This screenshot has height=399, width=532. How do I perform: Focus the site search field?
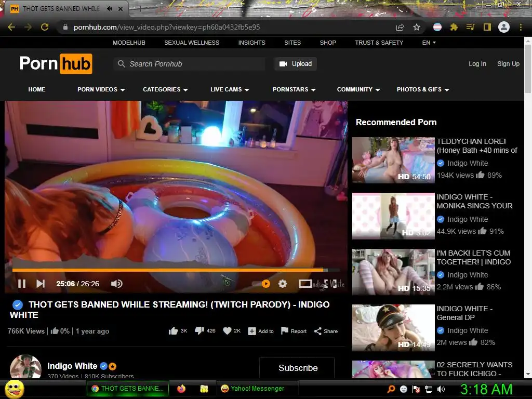[189, 64]
